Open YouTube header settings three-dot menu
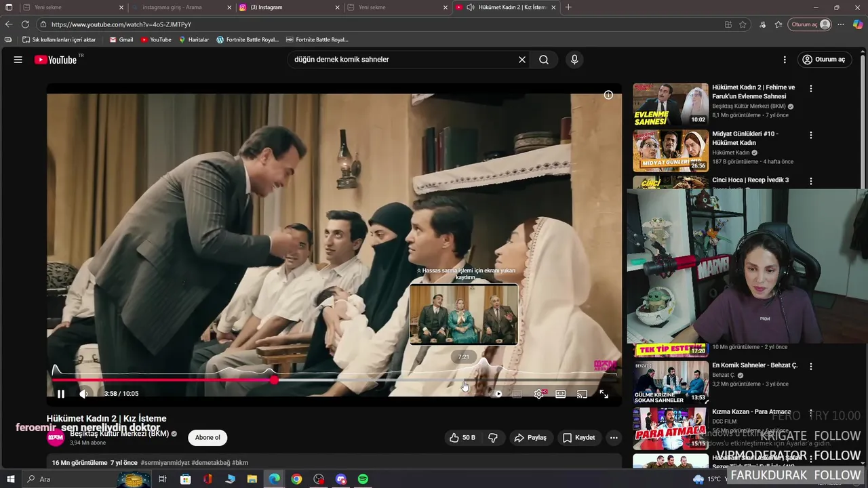This screenshot has width=868, height=488. click(785, 60)
